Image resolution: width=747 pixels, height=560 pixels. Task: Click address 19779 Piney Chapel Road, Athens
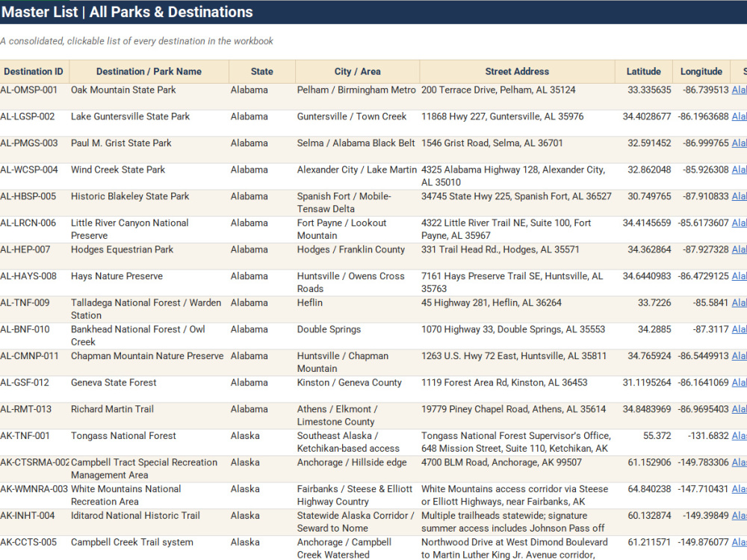(x=518, y=417)
